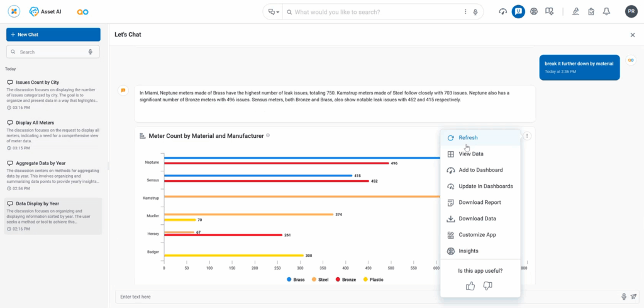This screenshot has width=644, height=308.
Task: Open the chart's three-dot options menu
Action: tap(527, 136)
